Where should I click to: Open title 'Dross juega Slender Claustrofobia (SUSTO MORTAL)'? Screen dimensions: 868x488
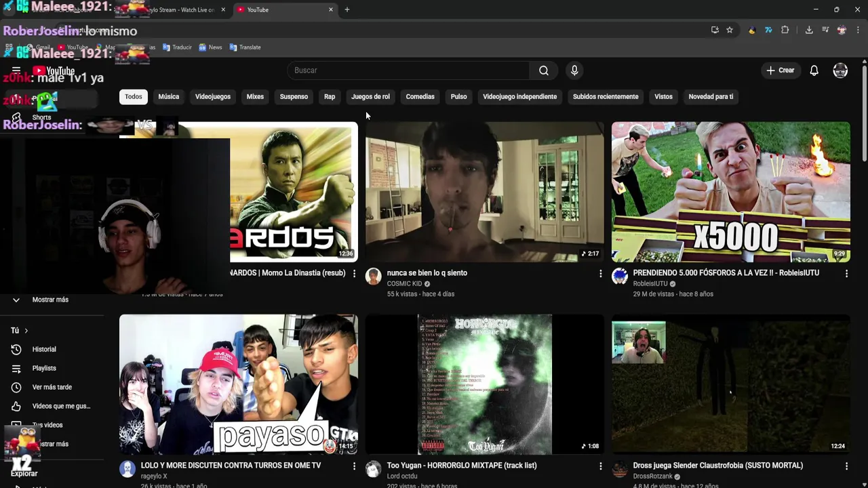click(x=718, y=466)
